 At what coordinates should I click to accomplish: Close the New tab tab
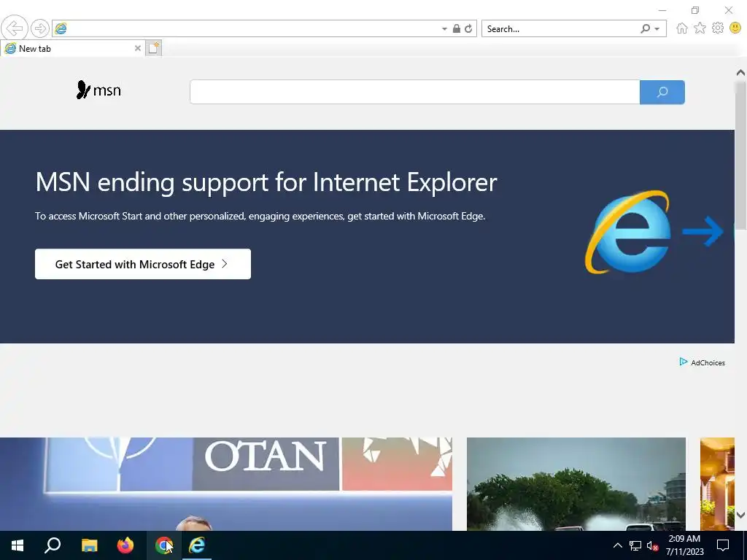point(138,48)
